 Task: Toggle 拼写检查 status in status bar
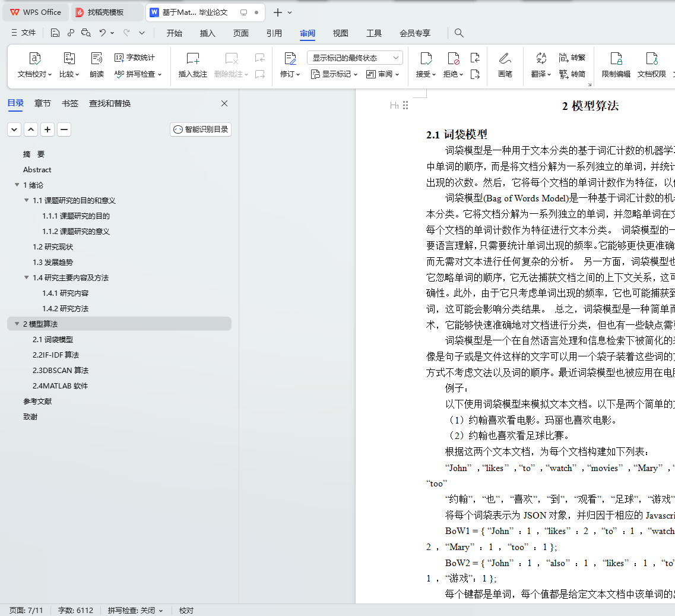point(135,610)
